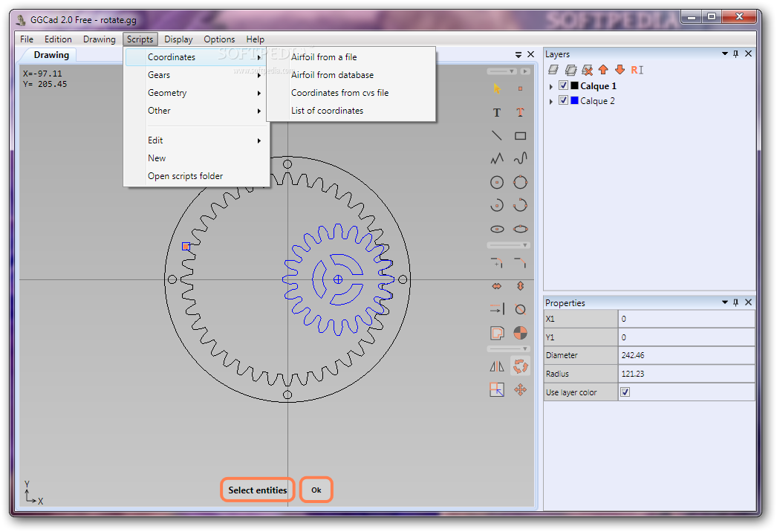
Task: Expand the Geometry submenu
Action: click(198, 93)
